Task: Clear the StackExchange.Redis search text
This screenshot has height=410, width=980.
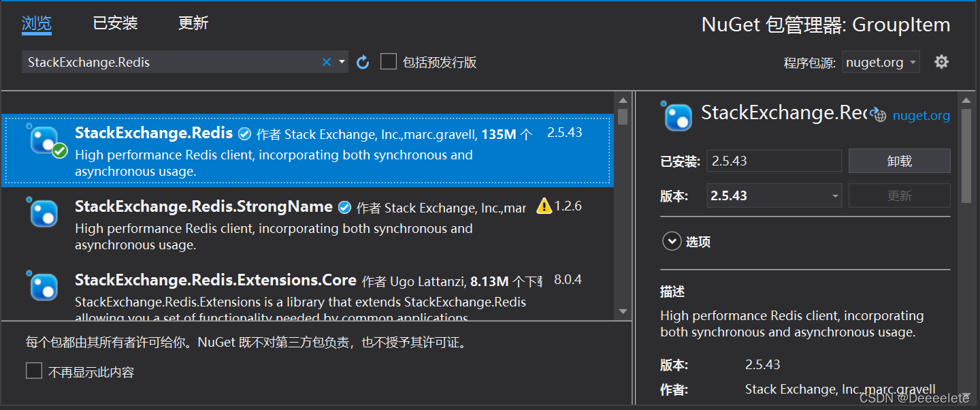Action: coord(327,62)
